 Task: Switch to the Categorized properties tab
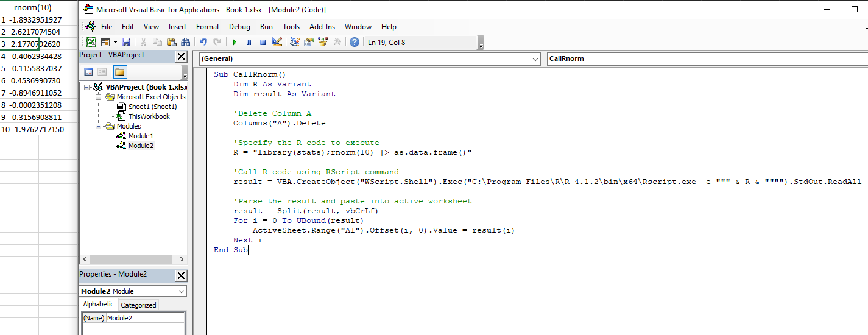pyautogui.click(x=138, y=305)
